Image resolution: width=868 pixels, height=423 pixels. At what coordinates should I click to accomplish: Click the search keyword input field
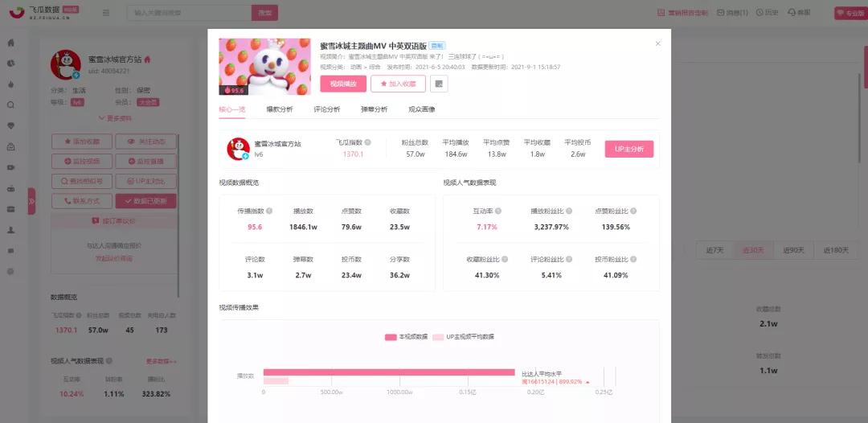(189, 13)
